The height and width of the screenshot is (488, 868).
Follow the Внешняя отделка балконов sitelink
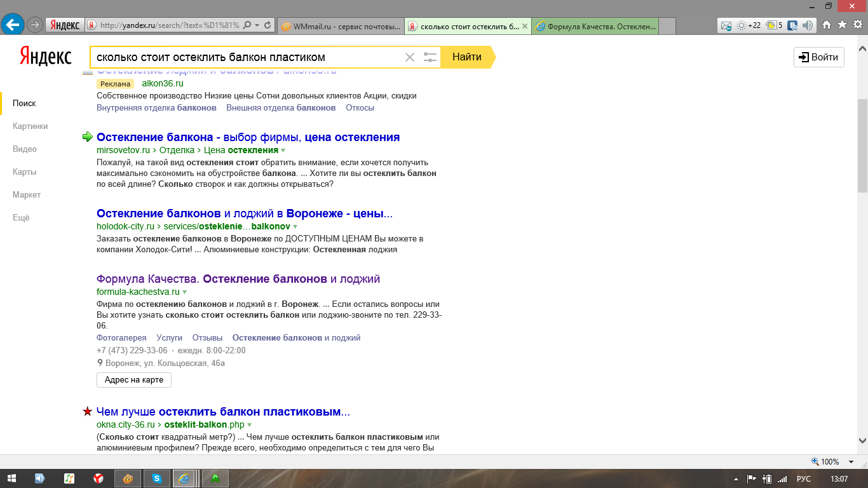point(281,108)
